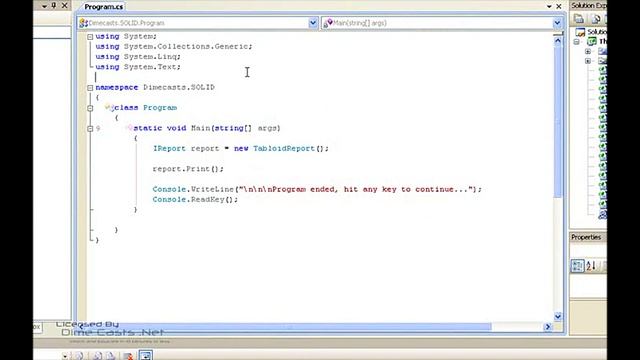The image size is (640, 360).
Task: Open the Main(string[] args) member dropdown
Action: pyautogui.click(x=557, y=23)
